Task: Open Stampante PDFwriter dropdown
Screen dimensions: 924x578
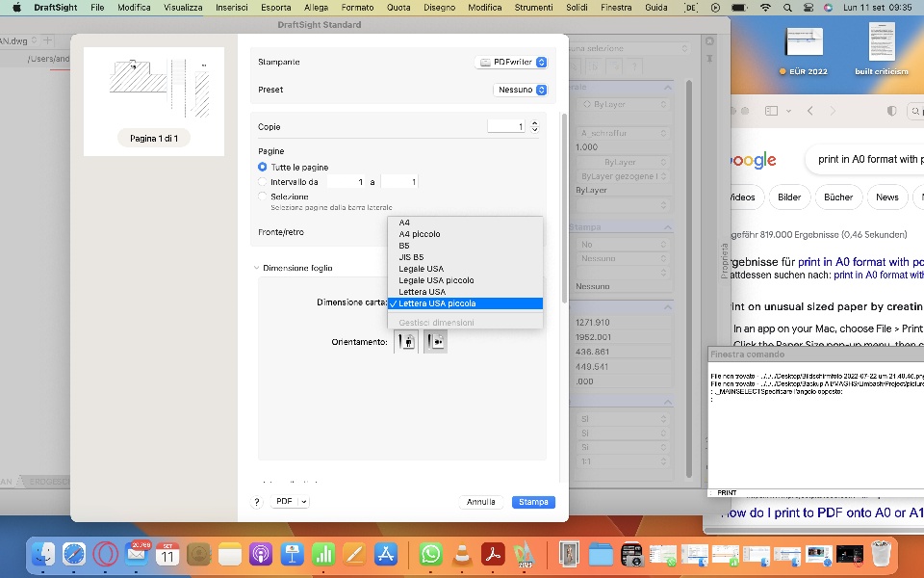Action: pyautogui.click(x=511, y=62)
